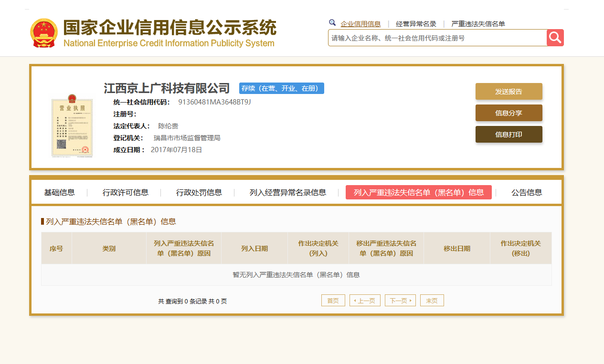Screen dimensions: 604x364
Task: Switch to the 基础信息 tab
Action: (60, 193)
